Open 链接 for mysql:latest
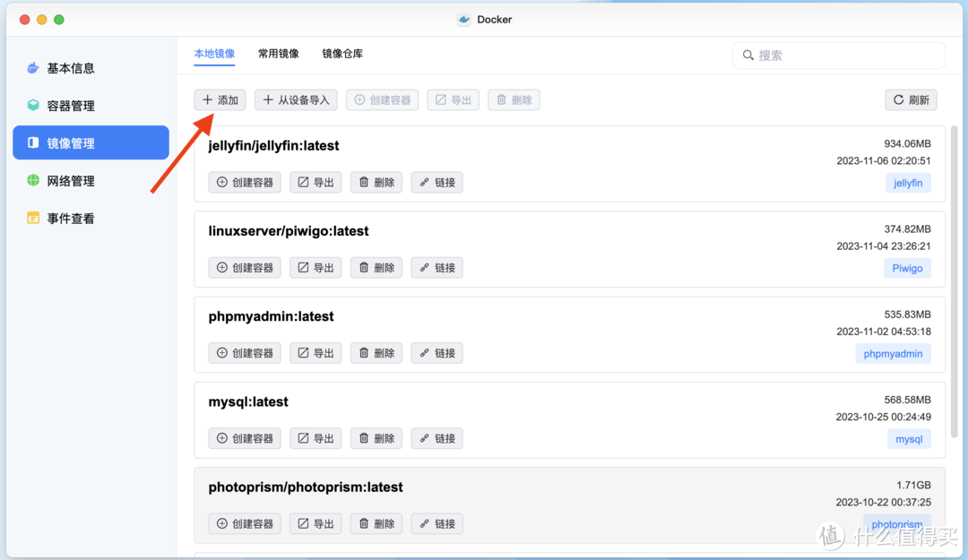 coord(437,438)
